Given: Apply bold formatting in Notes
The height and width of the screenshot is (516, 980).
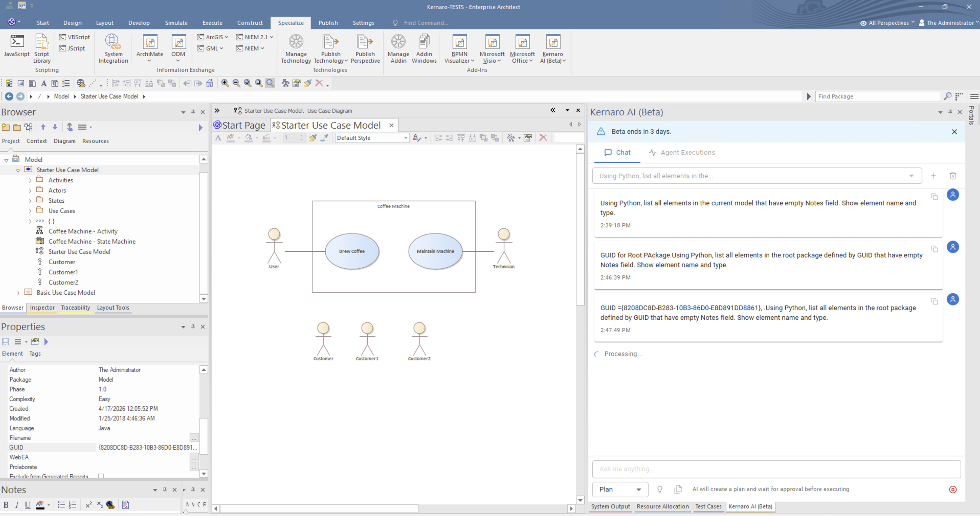Looking at the screenshot, I should click(6, 505).
